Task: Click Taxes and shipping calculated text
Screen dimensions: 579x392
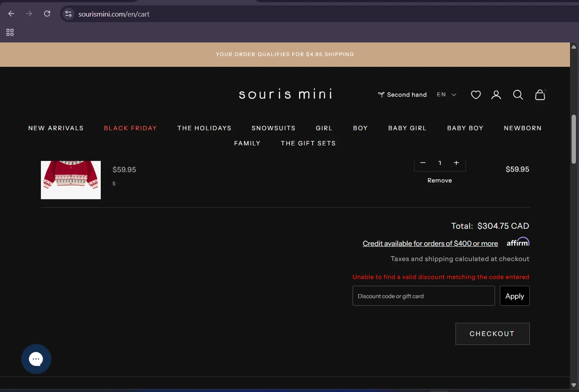Action: click(x=460, y=259)
